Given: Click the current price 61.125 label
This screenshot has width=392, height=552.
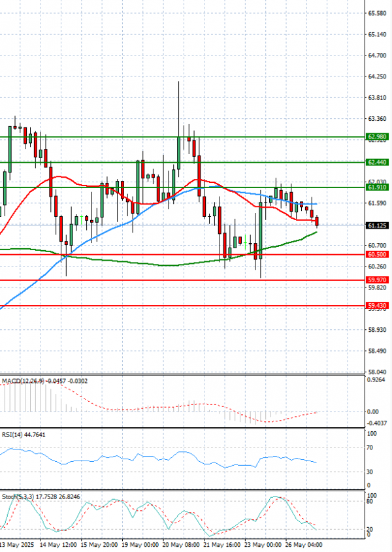Looking at the screenshot, I should tap(377, 225).
